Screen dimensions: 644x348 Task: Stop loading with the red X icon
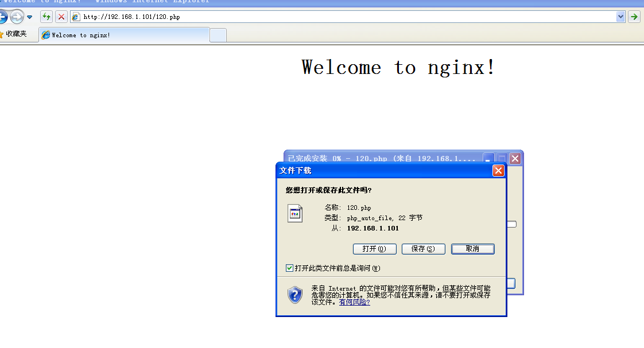[x=61, y=17]
